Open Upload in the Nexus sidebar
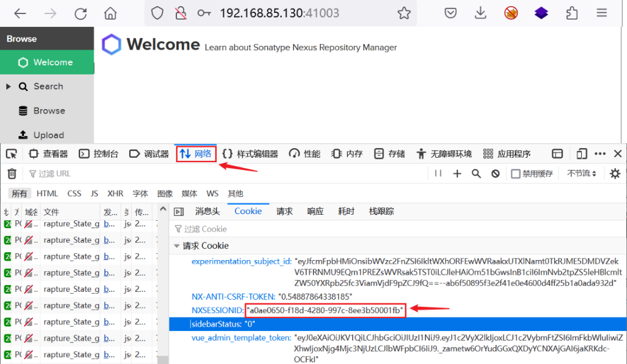 click(47, 135)
